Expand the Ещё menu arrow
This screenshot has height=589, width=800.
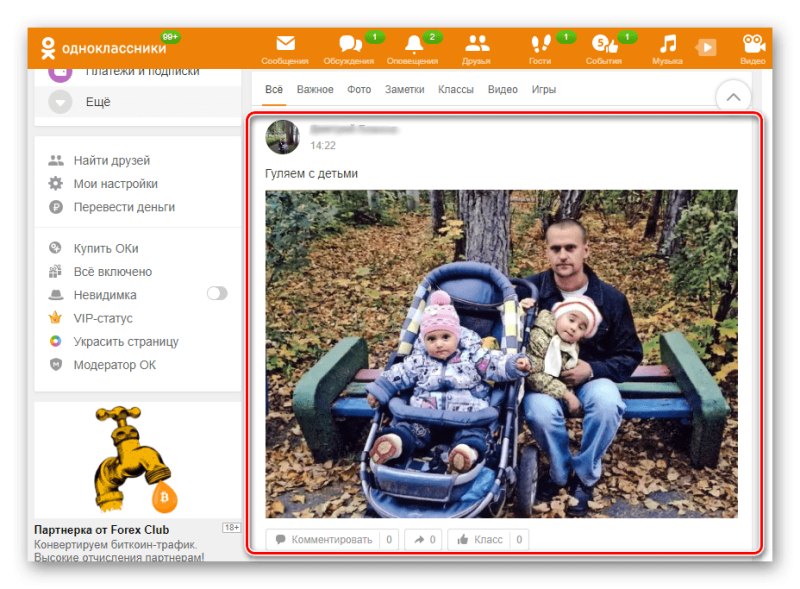(60, 102)
